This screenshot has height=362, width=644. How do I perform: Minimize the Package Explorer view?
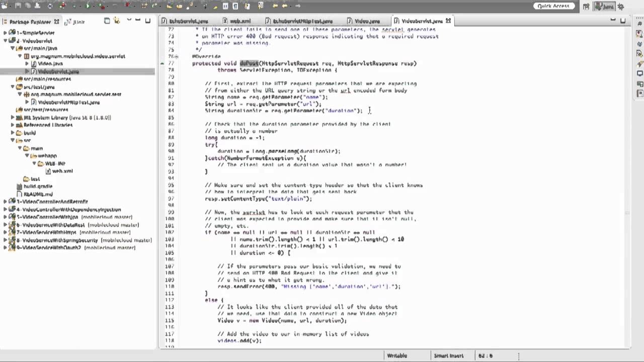(x=138, y=20)
